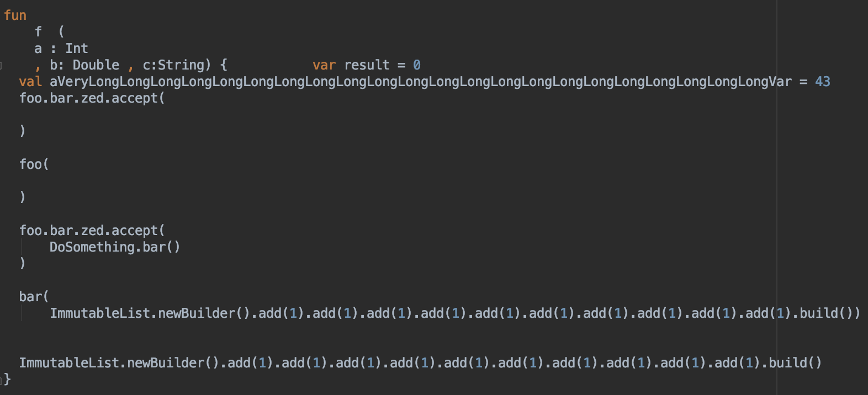868x395 pixels.
Task: Click the 'result' variable name
Action: pos(367,65)
